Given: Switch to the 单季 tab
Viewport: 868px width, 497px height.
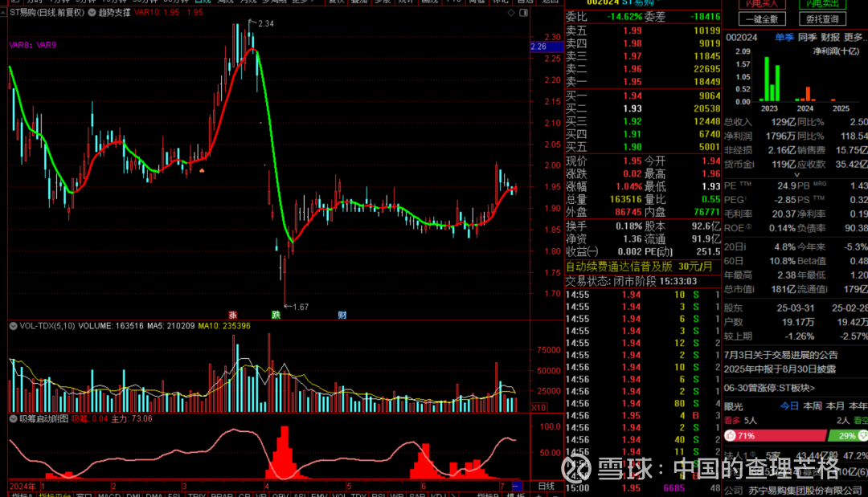Looking at the screenshot, I should (x=784, y=37).
